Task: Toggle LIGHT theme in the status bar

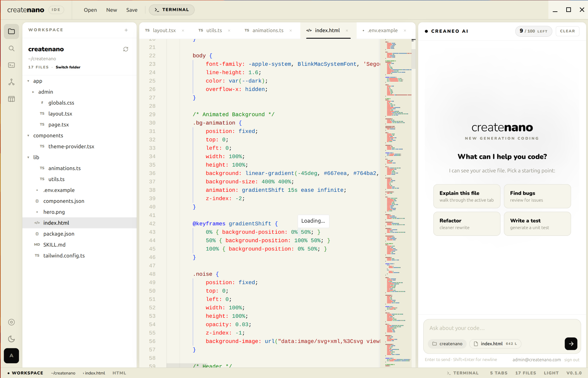Action: click(x=551, y=373)
